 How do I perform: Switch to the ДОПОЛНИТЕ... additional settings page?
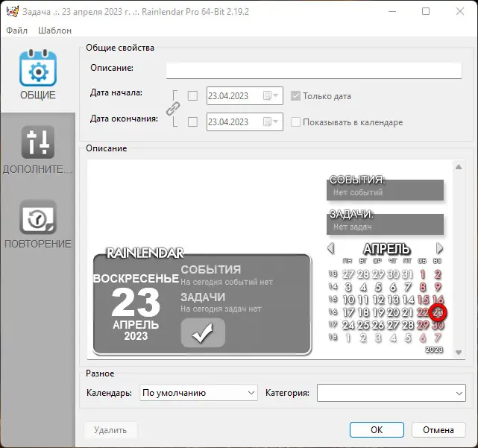pos(38,150)
